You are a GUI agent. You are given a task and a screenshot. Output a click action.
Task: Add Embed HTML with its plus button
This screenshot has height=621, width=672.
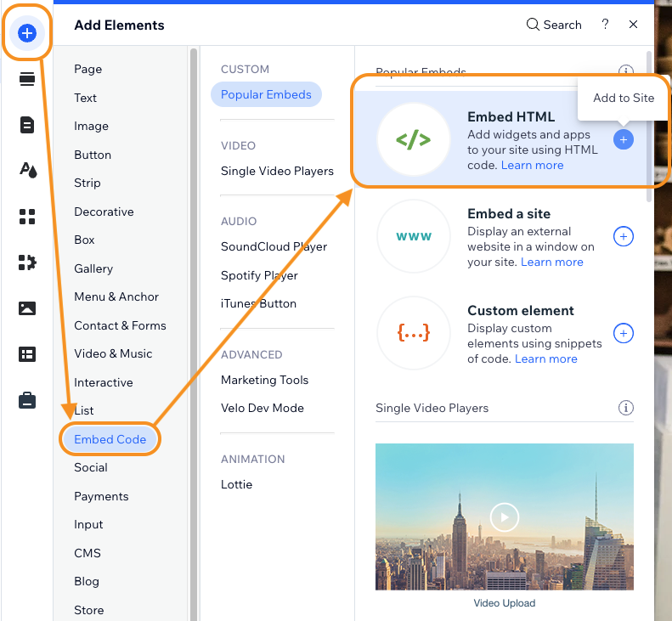pyautogui.click(x=623, y=139)
